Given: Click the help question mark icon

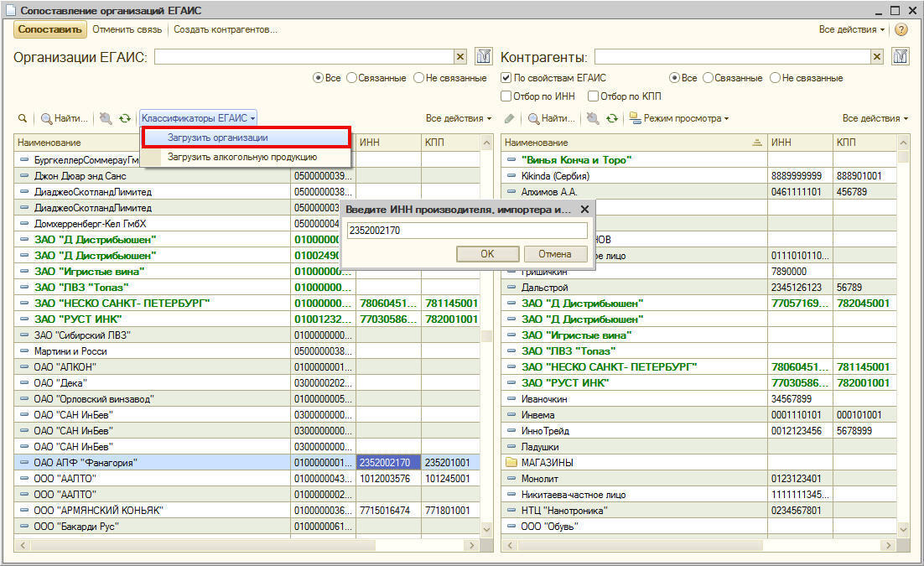Looking at the screenshot, I should click(x=901, y=29).
